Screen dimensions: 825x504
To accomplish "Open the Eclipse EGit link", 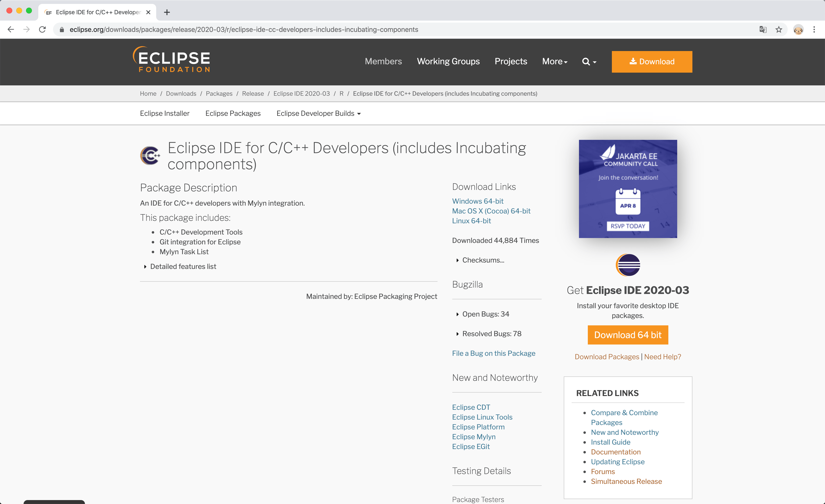I will [471, 446].
